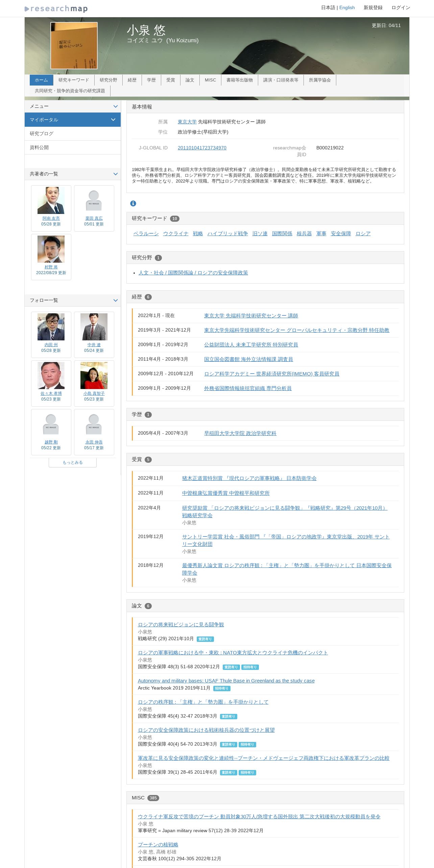This screenshot has height=868, width=434.
Task: Click the researchmap logo
Action: click(x=56, y=8)
